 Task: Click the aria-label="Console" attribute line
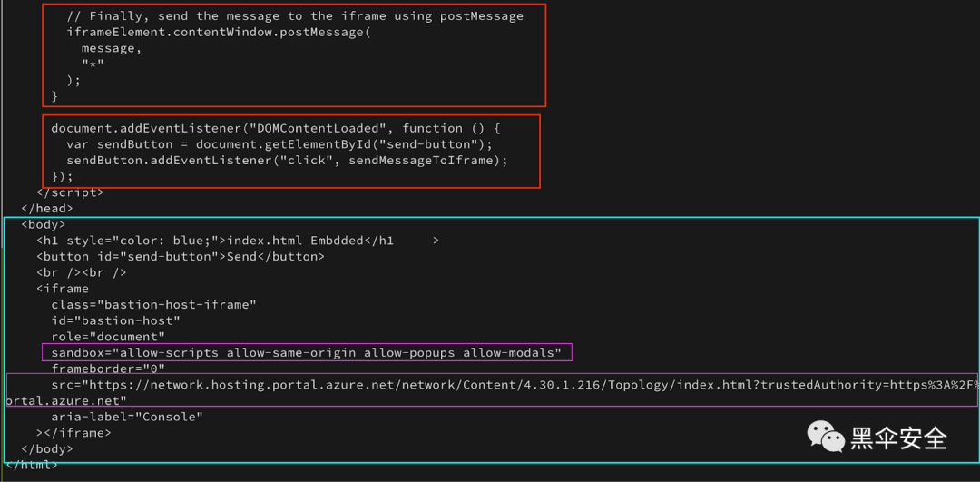127,417
